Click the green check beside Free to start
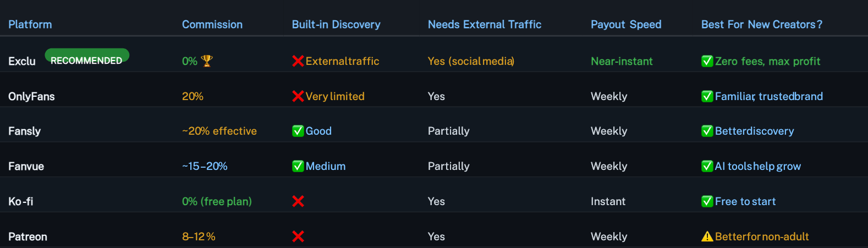This screenshot has height=248, width=868. tap(707, 201)
